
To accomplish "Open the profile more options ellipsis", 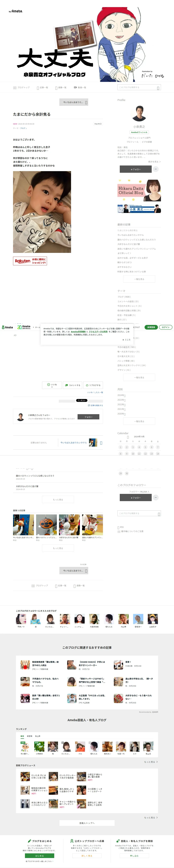I will click(155, 169).
